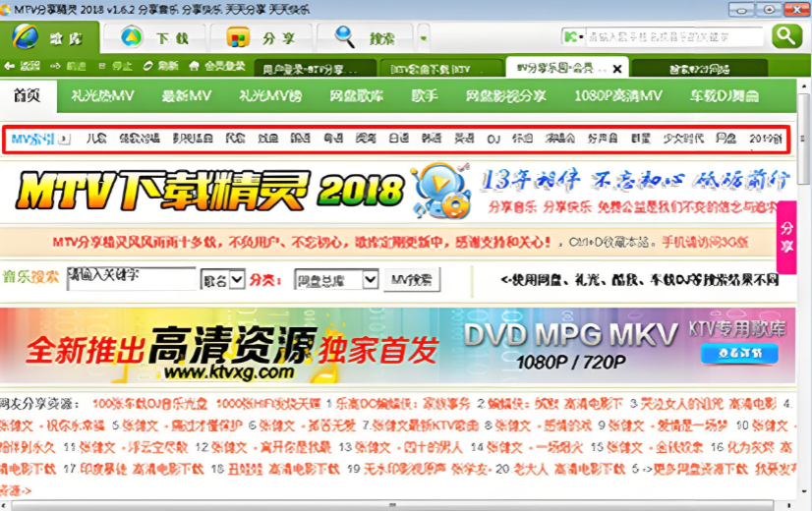This screenshot has height=511, width=812.
Task: Click the green magnifier search button
Action: click(x=786, y=36)
